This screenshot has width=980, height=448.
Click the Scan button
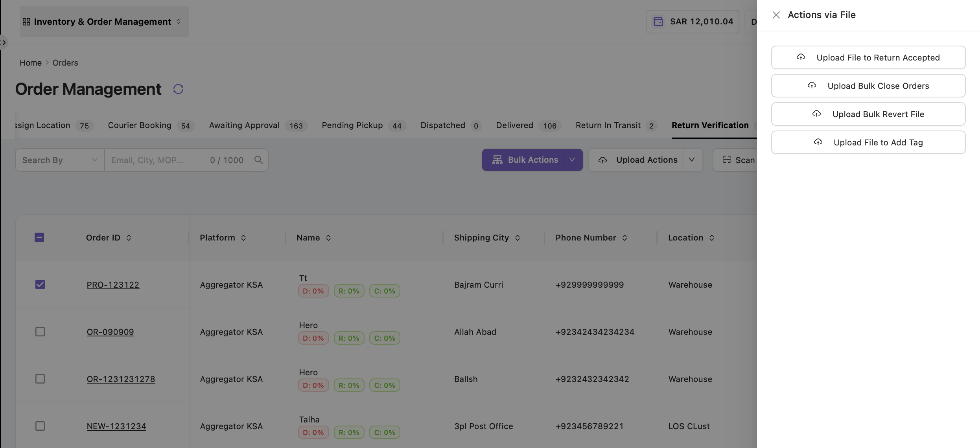pos(735,160)
